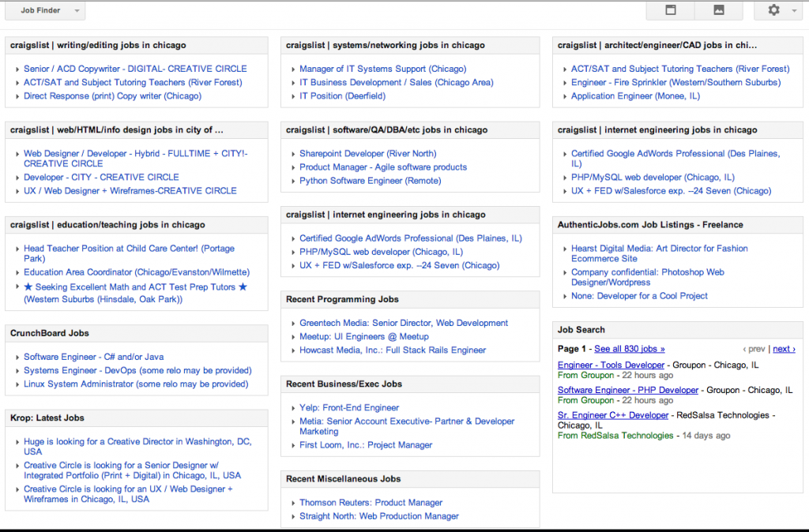Expand arrow beside Python Software Engineer
Screen dimensions: 809x532
293,182
